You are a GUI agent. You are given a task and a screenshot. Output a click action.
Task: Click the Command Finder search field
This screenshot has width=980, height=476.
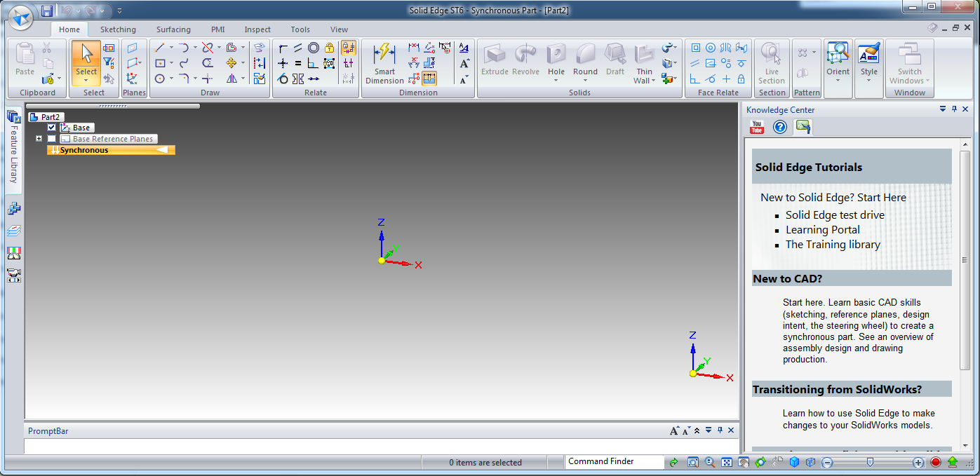615,461
